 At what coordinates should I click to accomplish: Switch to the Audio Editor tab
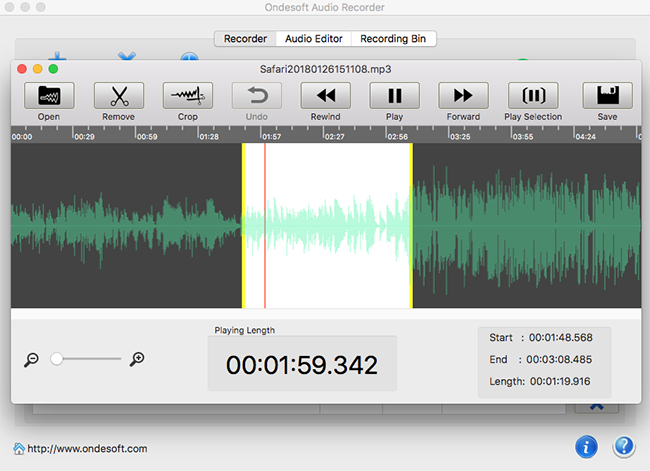314,39
